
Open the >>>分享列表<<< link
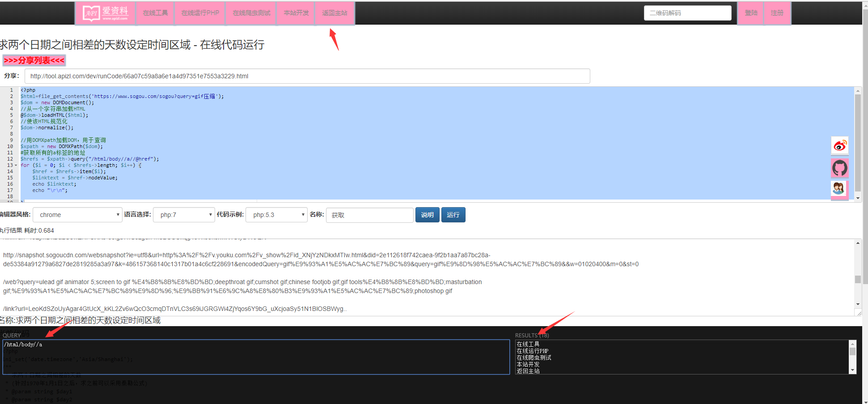click(34, 60)
